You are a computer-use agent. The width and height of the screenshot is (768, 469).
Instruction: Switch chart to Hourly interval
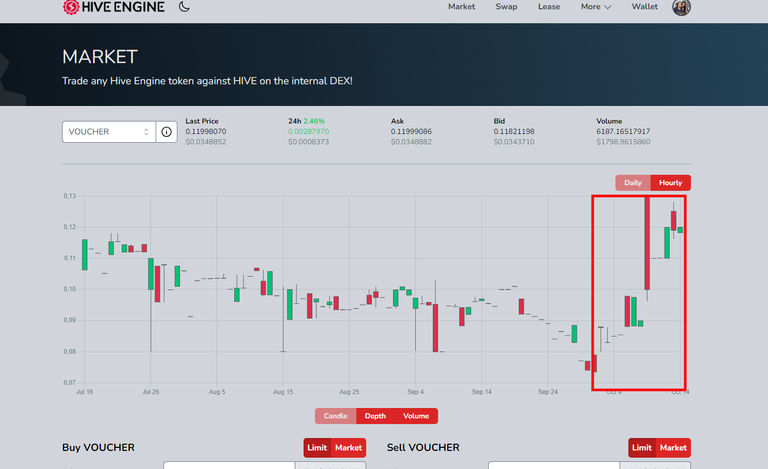pyautogui.click(x=671, y=183)
